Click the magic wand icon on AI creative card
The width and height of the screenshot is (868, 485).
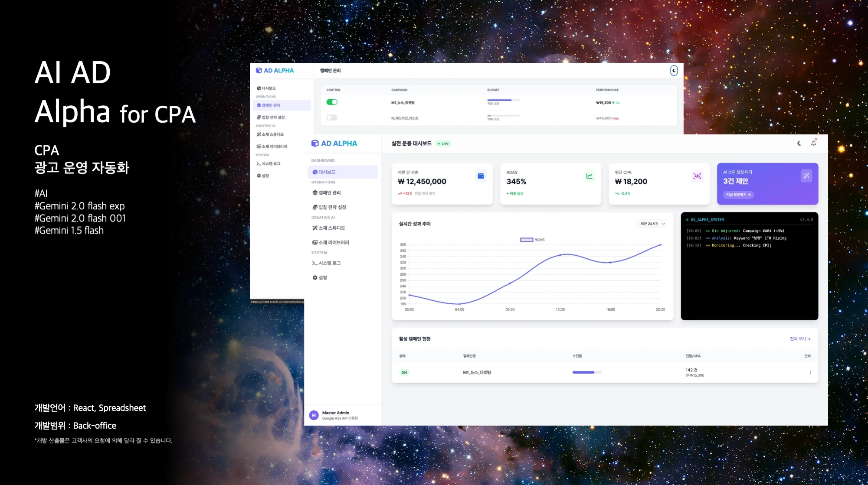tap(806, 176)
